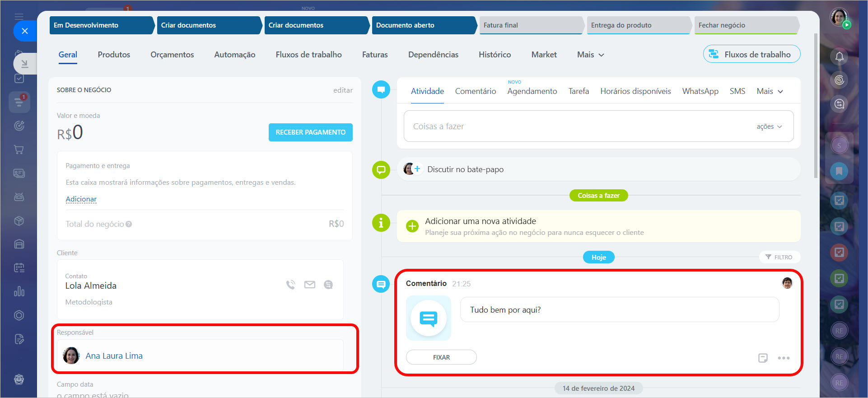The width and height of the screenshot is (868, 398).
Task: Open the search chat icon in right panel
Action: pyautogui.click(x=839, y=104)
